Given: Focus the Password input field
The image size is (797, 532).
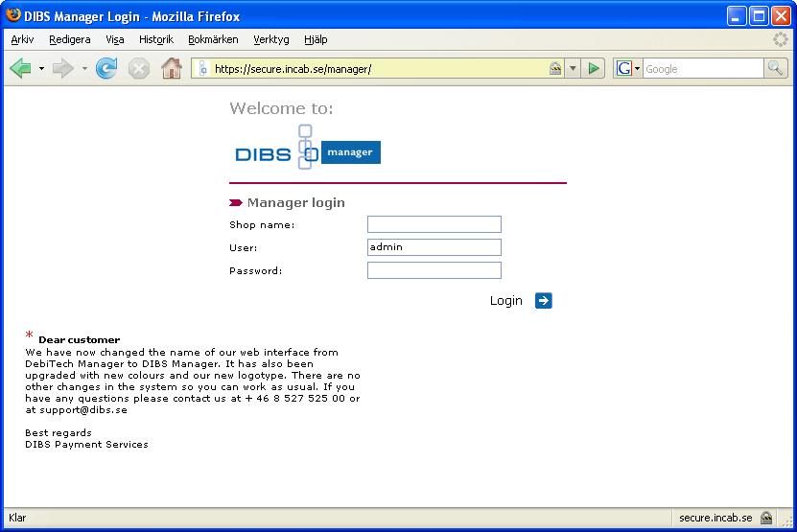Looking at the screenshot, I should [x=434, y=269].
